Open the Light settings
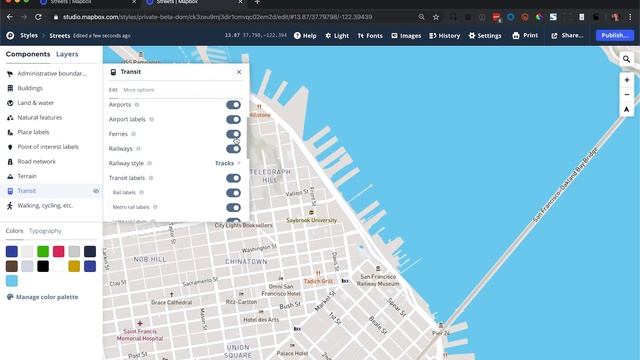640x360 pixels. point(337,36)
